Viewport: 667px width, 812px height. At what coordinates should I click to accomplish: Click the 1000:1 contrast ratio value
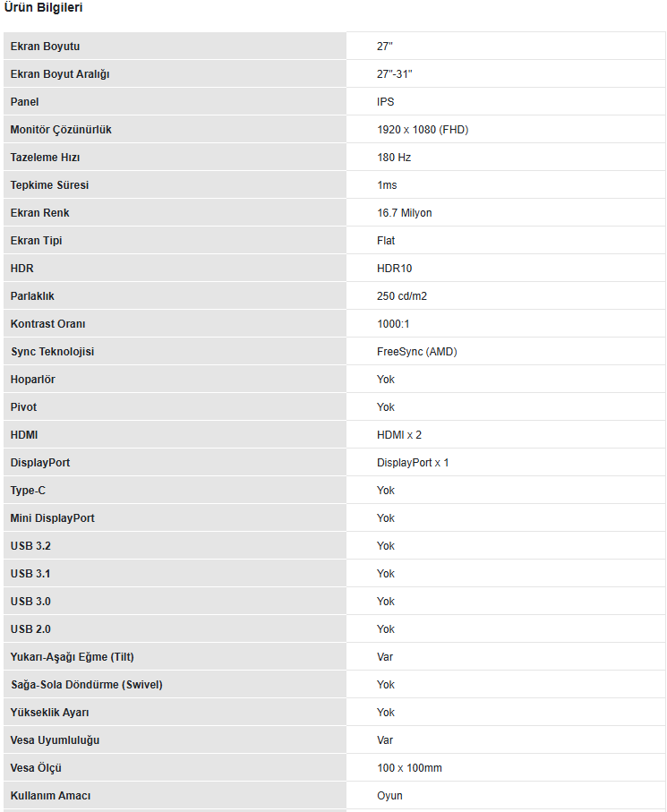click(x=393, y=324)
